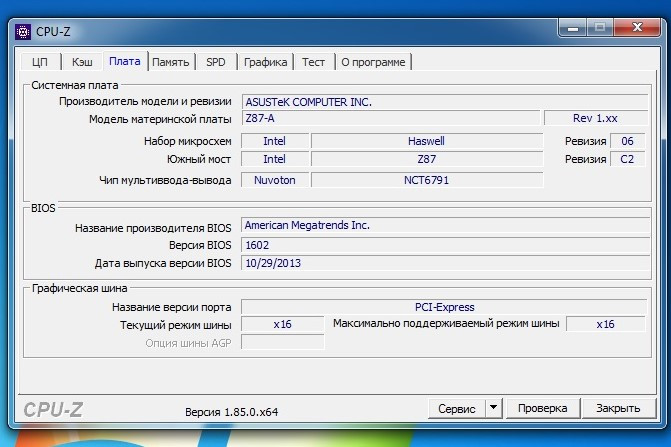671x447 pixels.
Task: Click the Версия 1.85.0.x64 text
Action: click(x=232, y=412)
